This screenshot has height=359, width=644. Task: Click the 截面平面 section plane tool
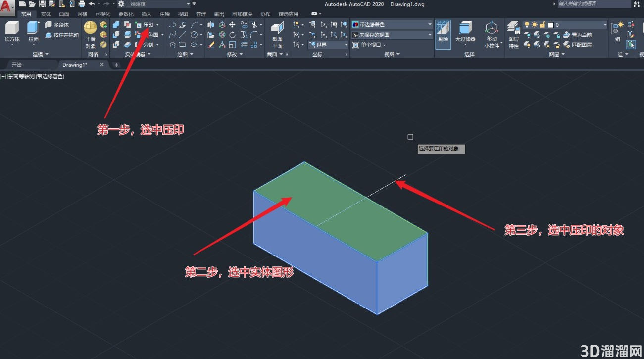(x=277, y=35)
